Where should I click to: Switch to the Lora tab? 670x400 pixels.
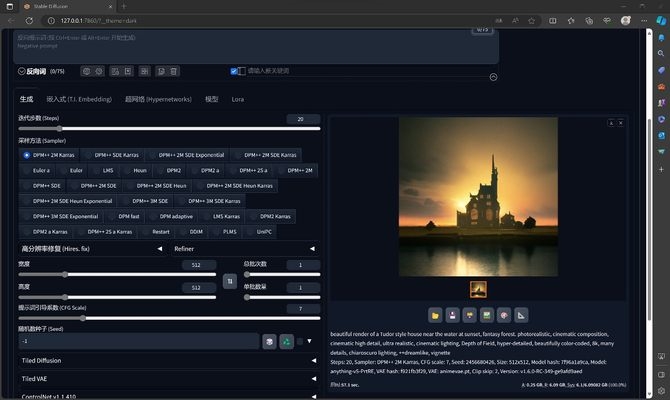pos(238,99)
